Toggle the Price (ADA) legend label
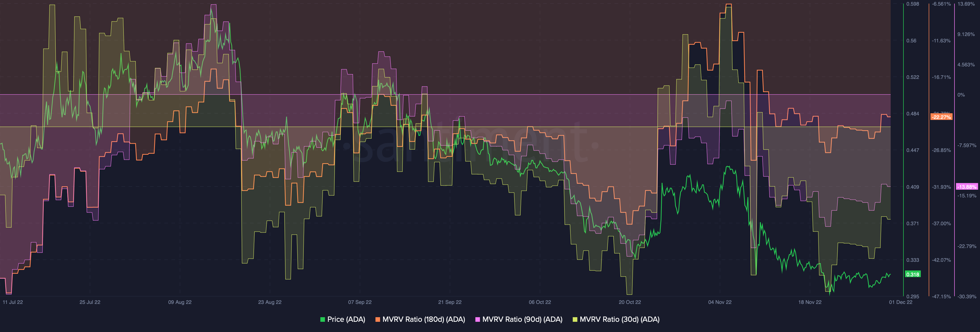The height and width of the screenshot is (332, 980). tap(346, 319)
